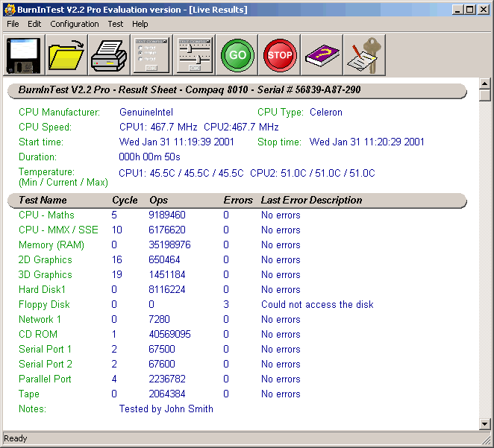Click the vertical scrollbar thumb
The height and width of the screenshot is (448, 494).
484,95
